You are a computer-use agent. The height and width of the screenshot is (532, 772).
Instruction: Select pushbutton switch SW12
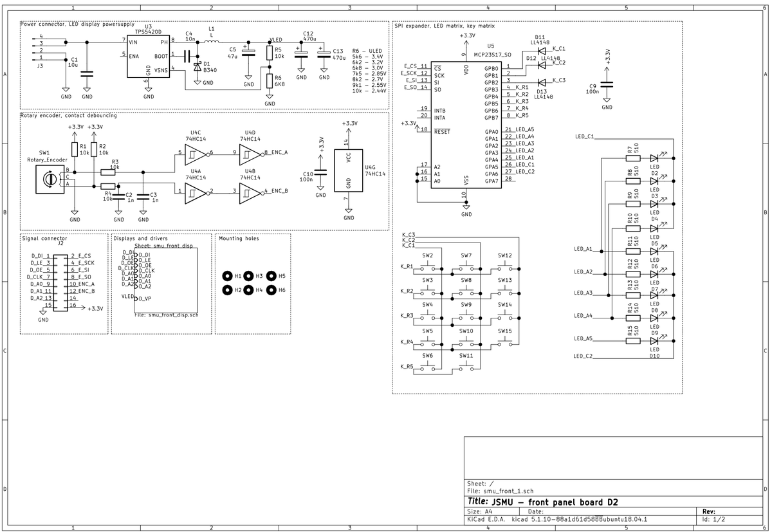[504, 265]
